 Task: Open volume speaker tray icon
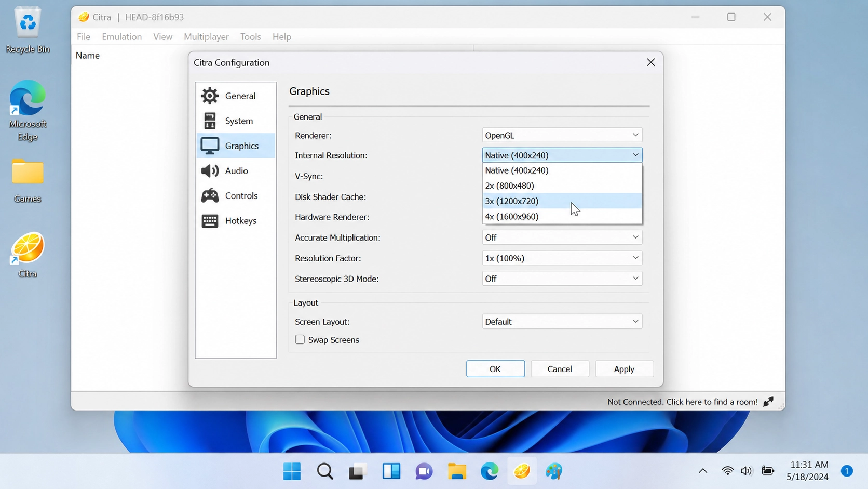[x=746, y=471]
